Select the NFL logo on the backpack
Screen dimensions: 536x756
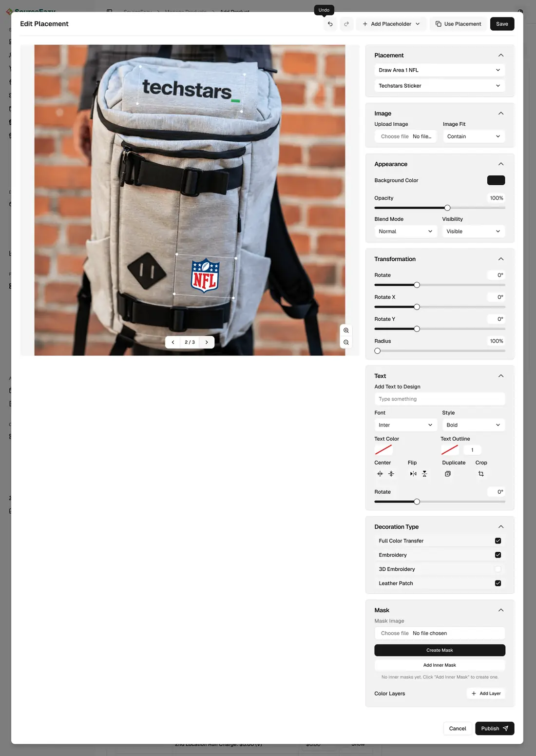click(205, 275)
